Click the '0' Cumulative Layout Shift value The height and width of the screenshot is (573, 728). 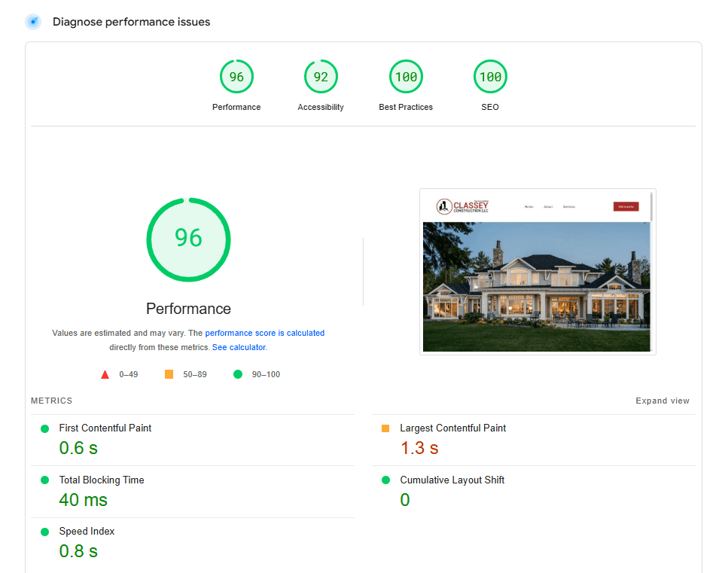point(405,500)
